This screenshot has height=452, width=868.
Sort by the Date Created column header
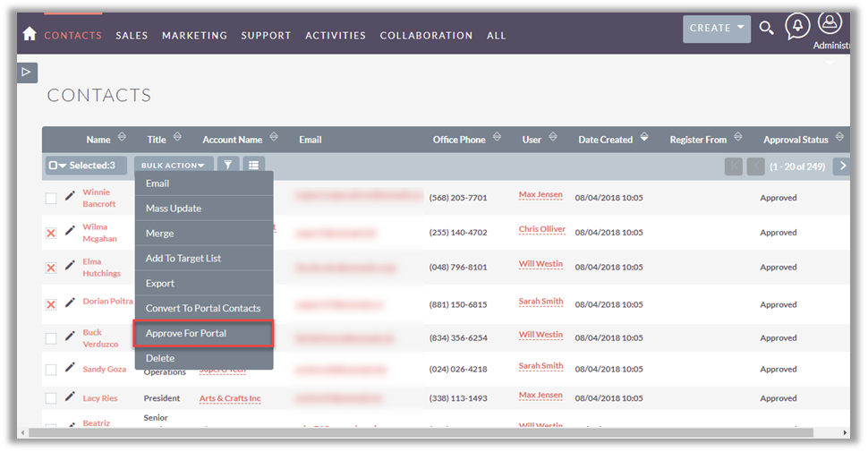tap(605, 140)
